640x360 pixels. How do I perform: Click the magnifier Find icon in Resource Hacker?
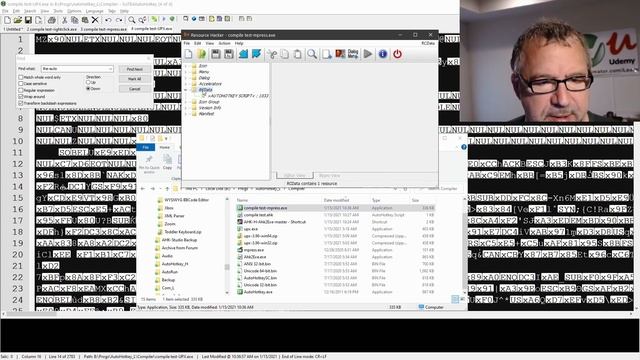point(312,54)
